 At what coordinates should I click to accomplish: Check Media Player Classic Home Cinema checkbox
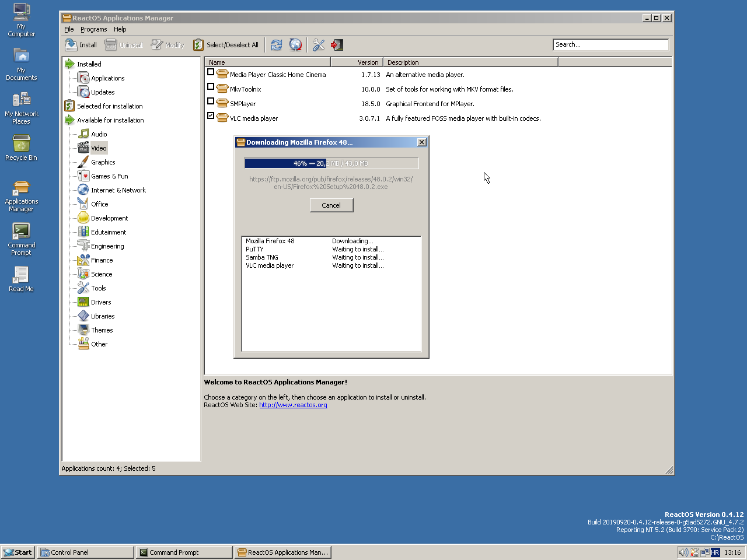click(211, 72)
